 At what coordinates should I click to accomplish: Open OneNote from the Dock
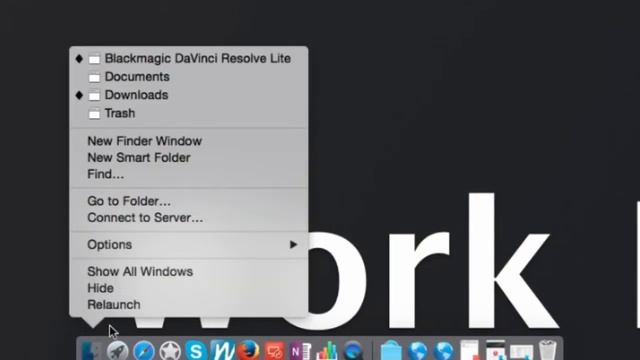pos(301,351)
